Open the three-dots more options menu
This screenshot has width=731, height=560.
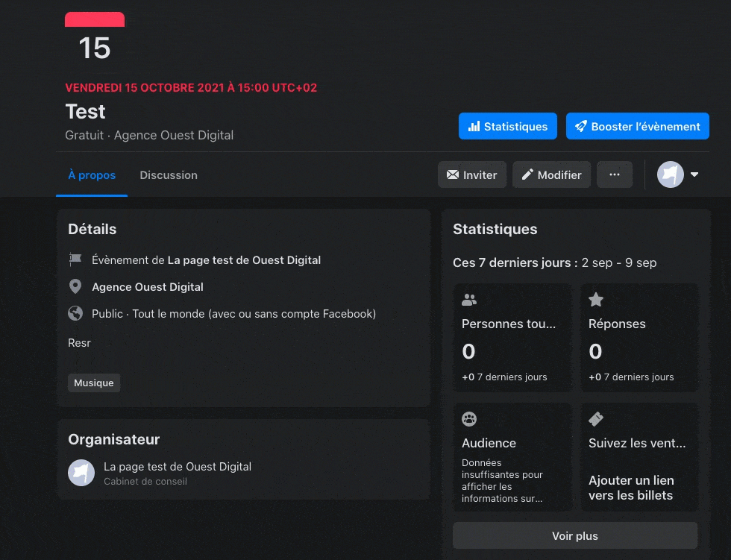[x=615, y=174]
